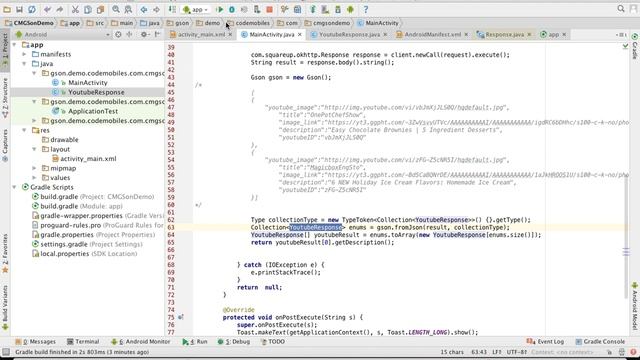Expand the mipmap folder
640x360 pixels.
[34, 168]
